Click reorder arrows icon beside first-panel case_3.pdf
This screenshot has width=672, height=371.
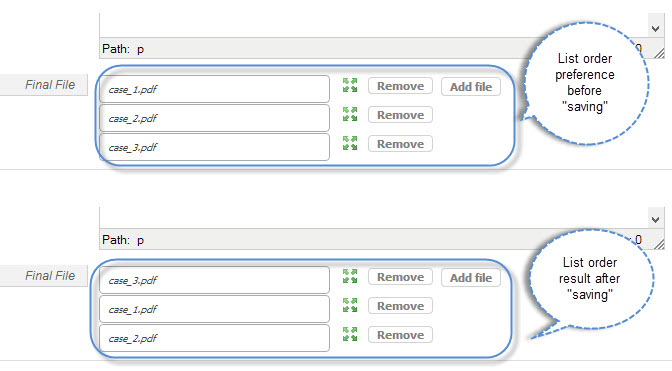coord(350,143)
